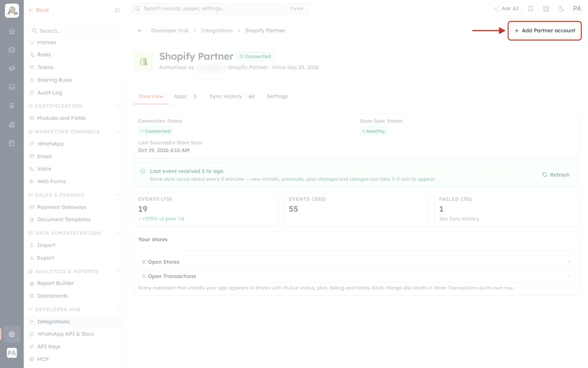Open API Keys in sidebar
This screenshot has width=588, height=368.
[x=49, y=347]
